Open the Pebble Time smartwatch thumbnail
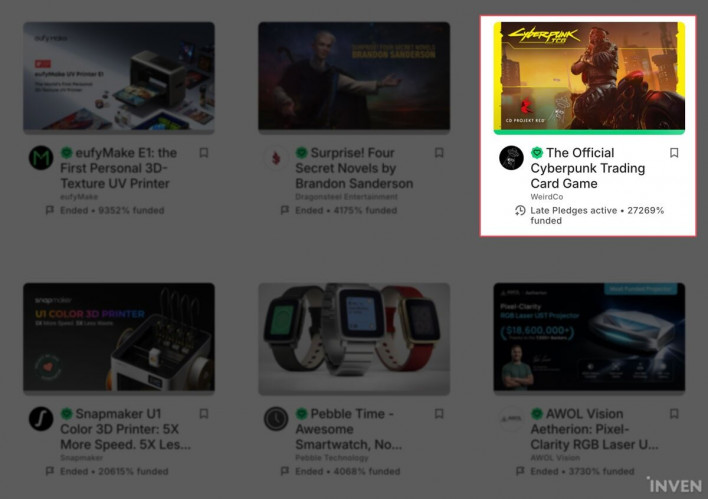This screenshot has height=499, width=708. click(354, 337)
